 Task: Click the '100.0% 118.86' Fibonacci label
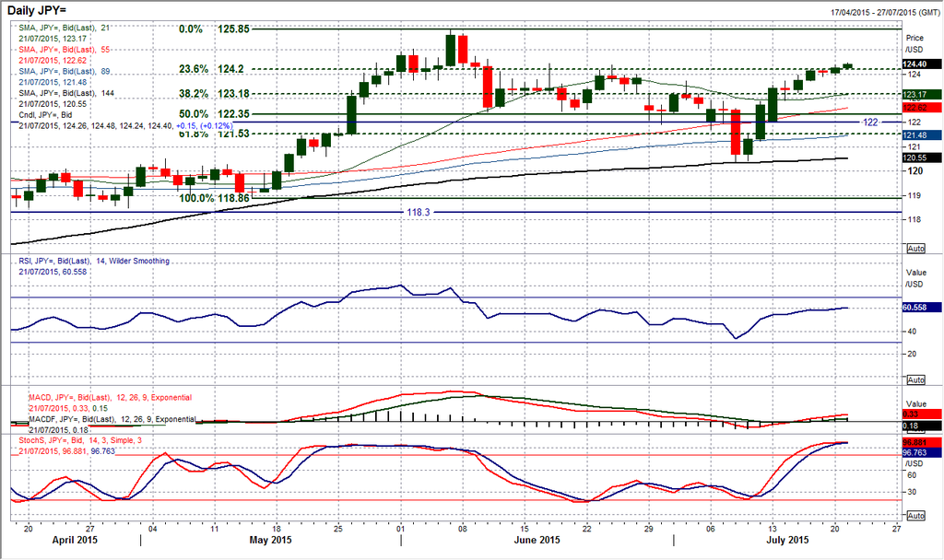tap(214, 198)
